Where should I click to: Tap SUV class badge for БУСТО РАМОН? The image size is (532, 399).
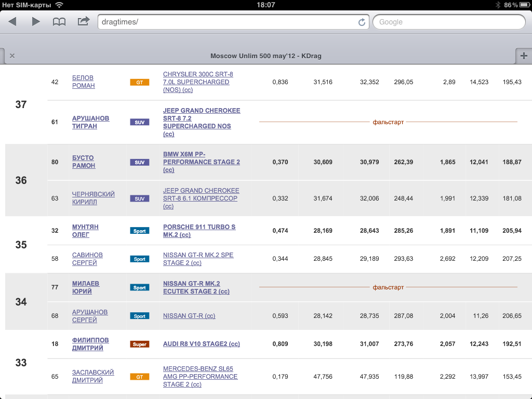pos(139,162)
